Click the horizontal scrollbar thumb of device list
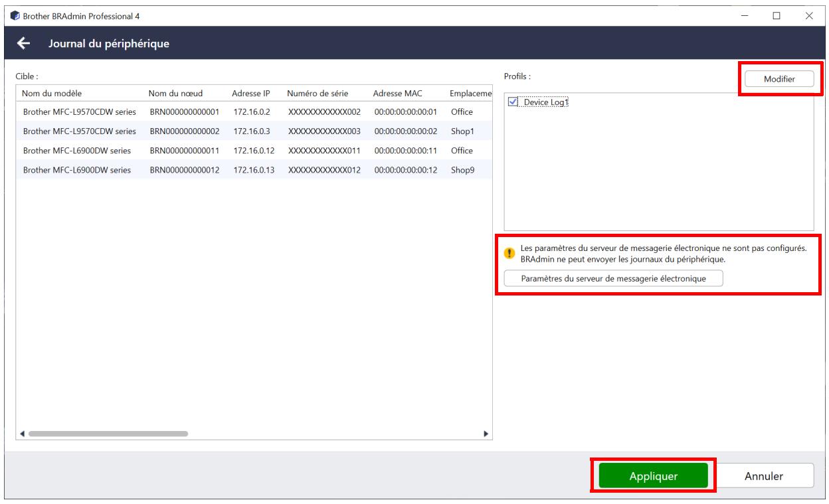The width and height of the screenshot is (829, 504). [x=108, y=434]
